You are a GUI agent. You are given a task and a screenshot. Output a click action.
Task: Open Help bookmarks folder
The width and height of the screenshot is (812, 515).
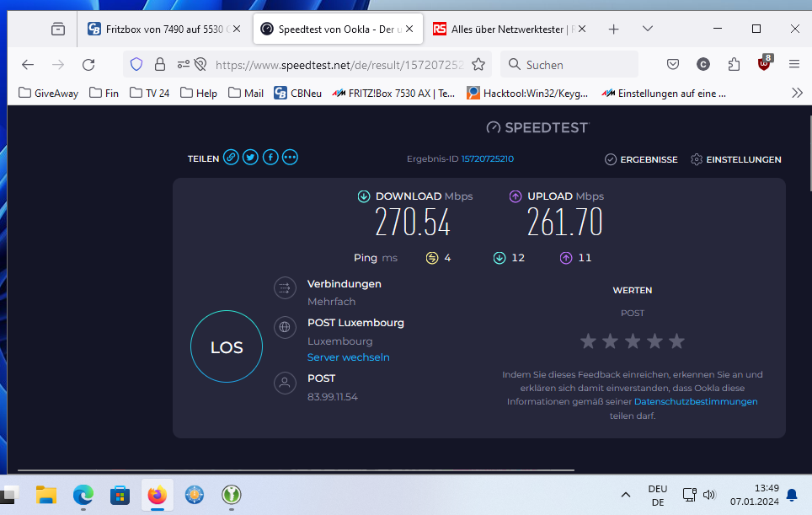[199, 94]
